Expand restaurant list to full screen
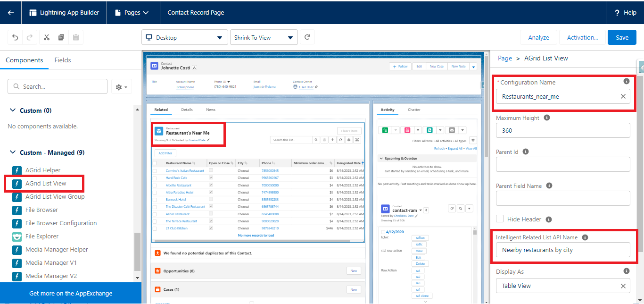Image resolution: width=644 pixels, height=304 pixels. coord(357,140)
